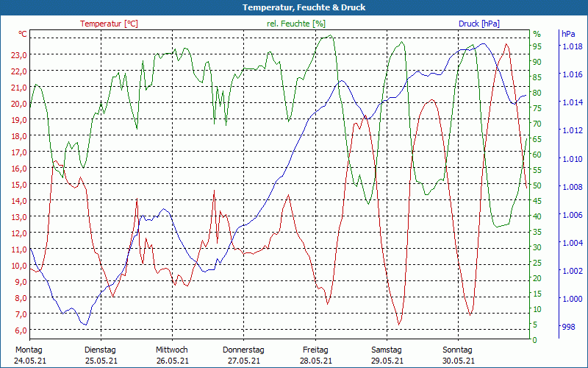Viewport: 588px width, 368px height.
Task: Click the 29.05.21 date label
Action: coord(387,361)
